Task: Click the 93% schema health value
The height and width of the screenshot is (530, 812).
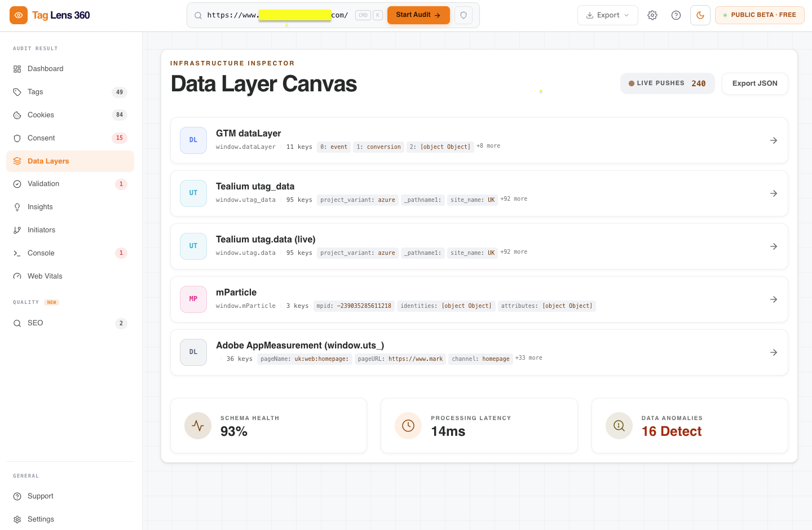Action: click(234, 431)
